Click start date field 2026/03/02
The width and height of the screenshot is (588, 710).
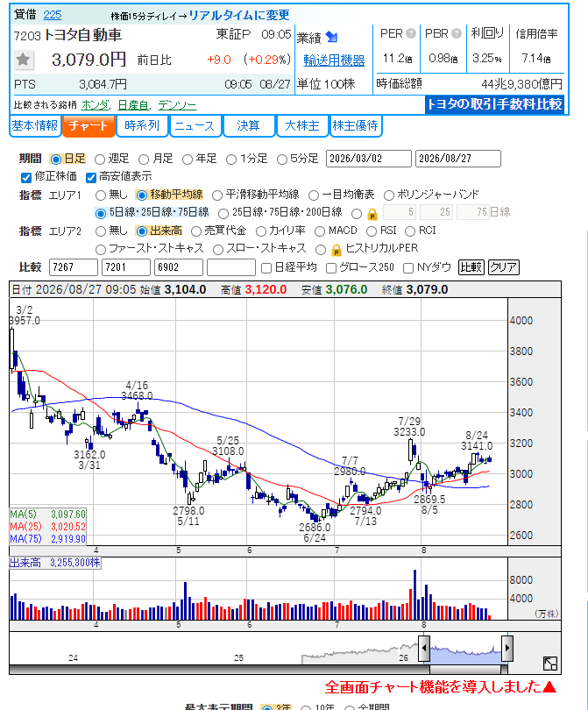point(368,159)
